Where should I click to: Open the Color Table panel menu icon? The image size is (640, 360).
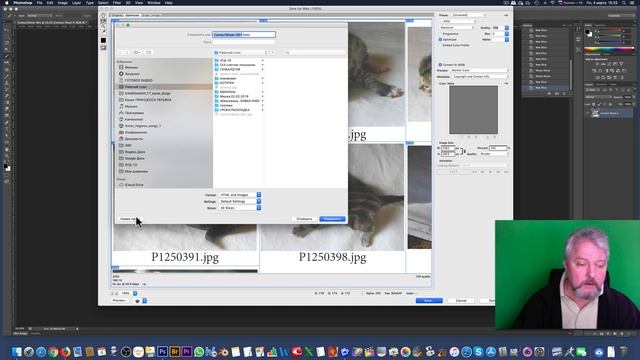click(x=506, y=83)
